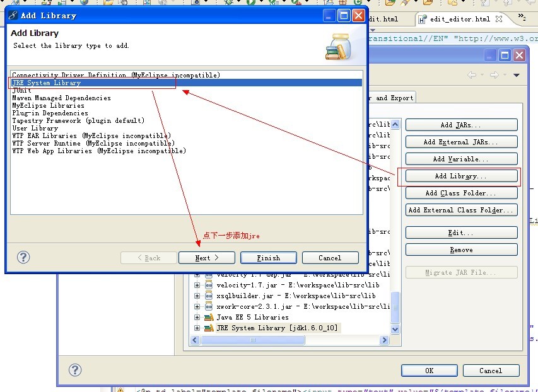Click the back navigation arrow in properties window
The image size is (538, 392).
coord(472,75)
